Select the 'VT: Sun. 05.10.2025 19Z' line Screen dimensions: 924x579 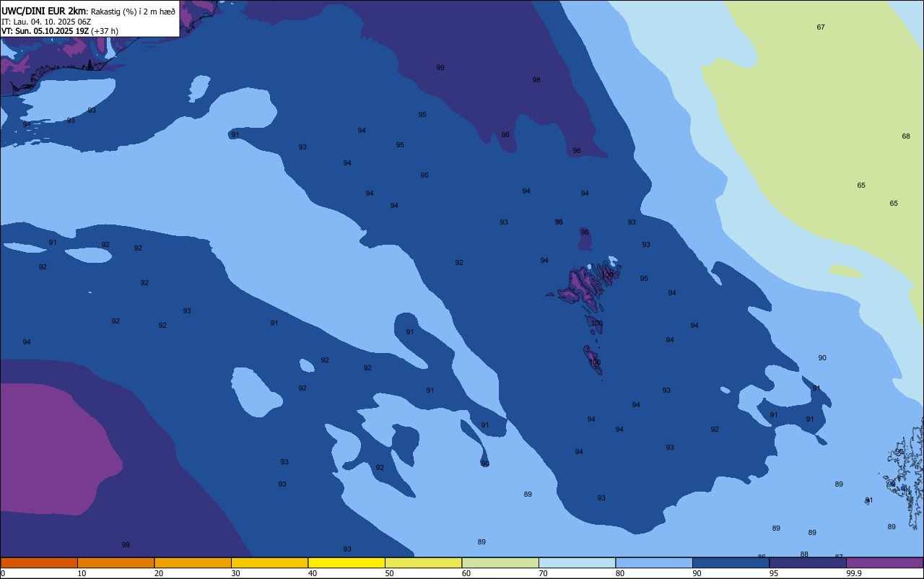coord(45,31)
